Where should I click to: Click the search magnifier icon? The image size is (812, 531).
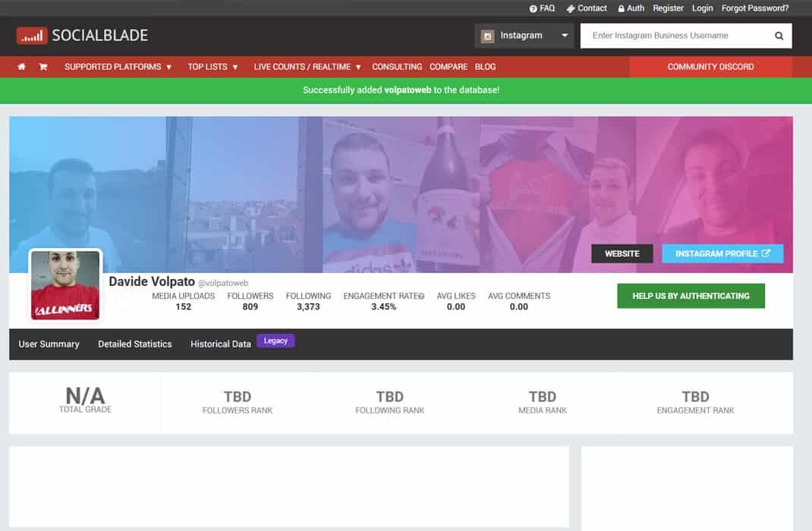pos(779,36)
